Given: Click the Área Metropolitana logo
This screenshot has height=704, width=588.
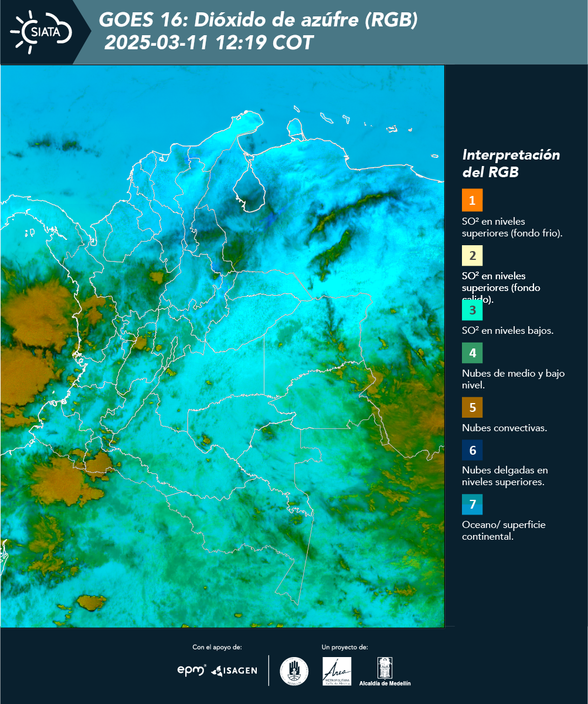Looking at the screenshot, I should [337, 671].
